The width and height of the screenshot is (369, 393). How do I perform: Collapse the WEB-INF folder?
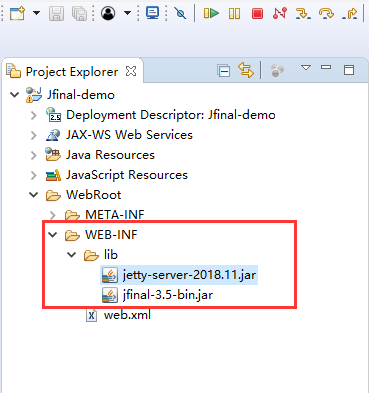point(53,235)
